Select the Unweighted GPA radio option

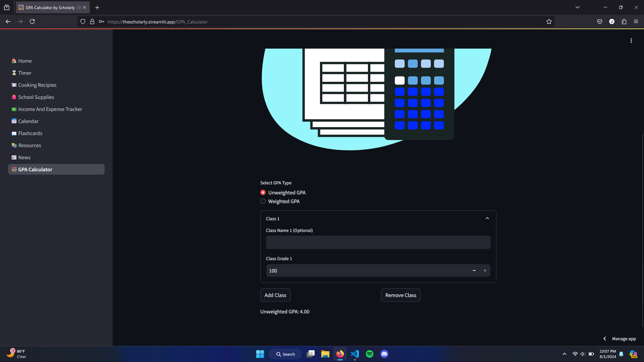(x=263, y=192)
